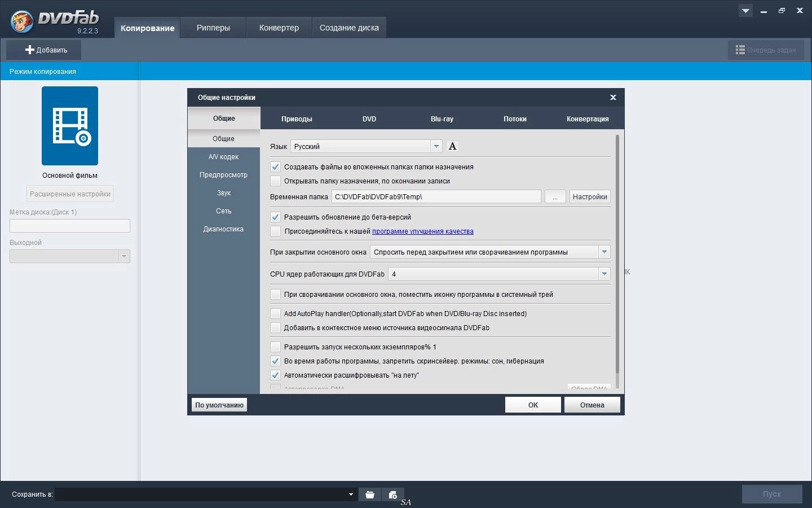Enable 'Add AutoPlay handler' checkbox
Screen dimensions: 812x508
tap(275, 314)
